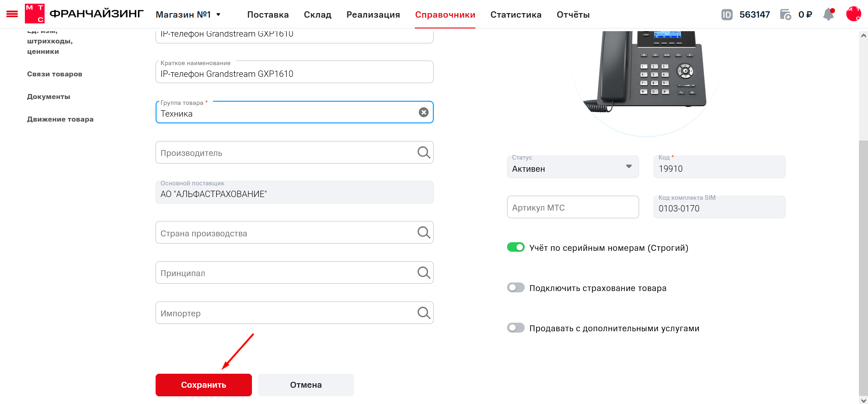The width and height of the screenshot is (868, 404).
Task: Click the ФРАНЧАЙЗИНГ title text
Action: [96, 14]
